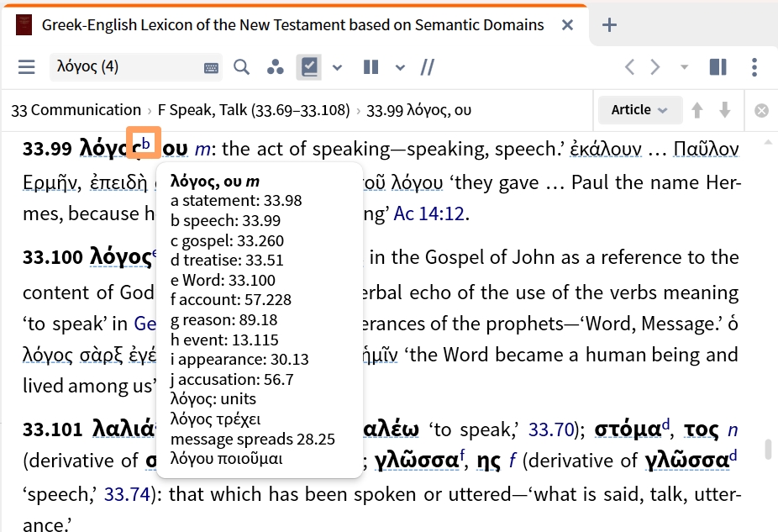This screenshot has width=778, height=532.
Task: Click popup line 'j accusation: 56.7'
Action: pos(232,380)
